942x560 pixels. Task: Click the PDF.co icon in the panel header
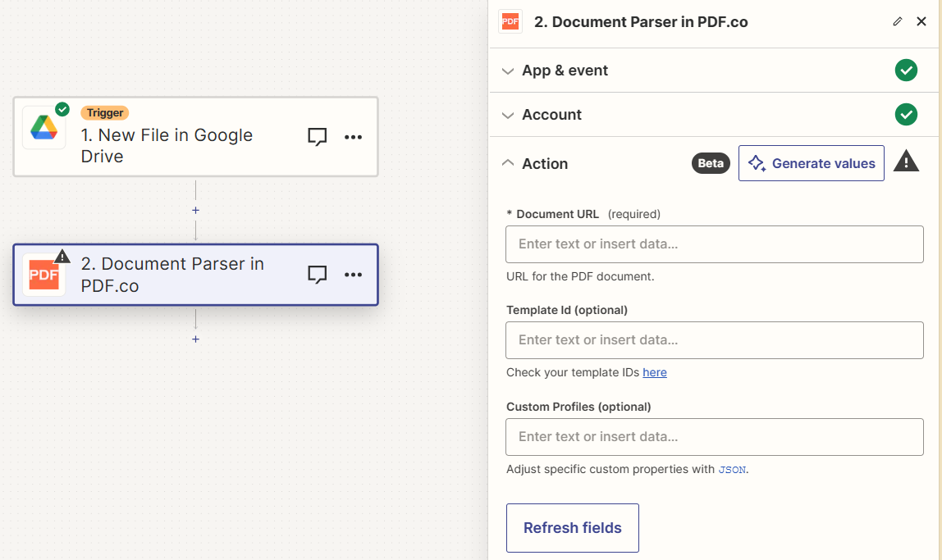point(510,21)
